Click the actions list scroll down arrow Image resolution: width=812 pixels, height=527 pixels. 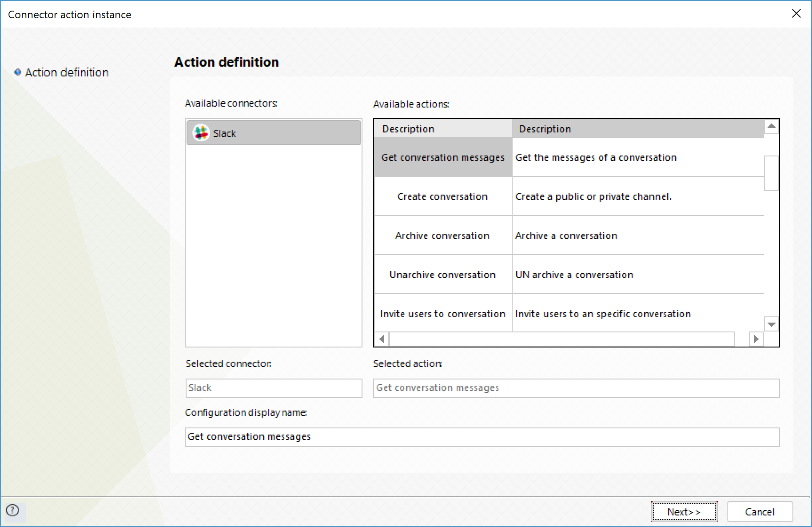pos(772,324)
